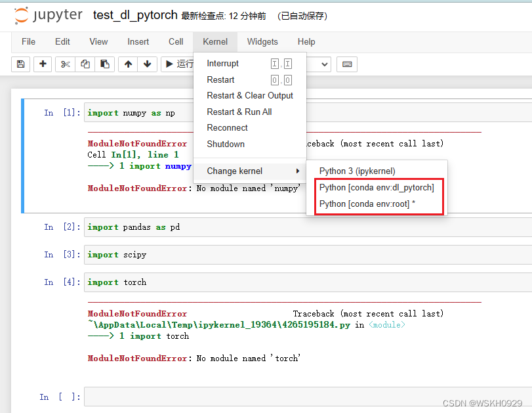Select the In [3] prompt

[x=62, y=254]
